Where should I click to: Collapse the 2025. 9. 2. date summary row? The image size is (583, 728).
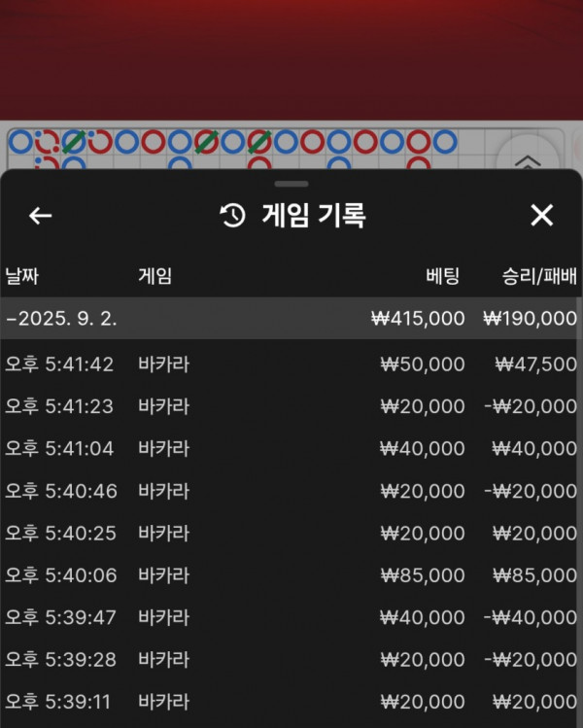[291, 318]
